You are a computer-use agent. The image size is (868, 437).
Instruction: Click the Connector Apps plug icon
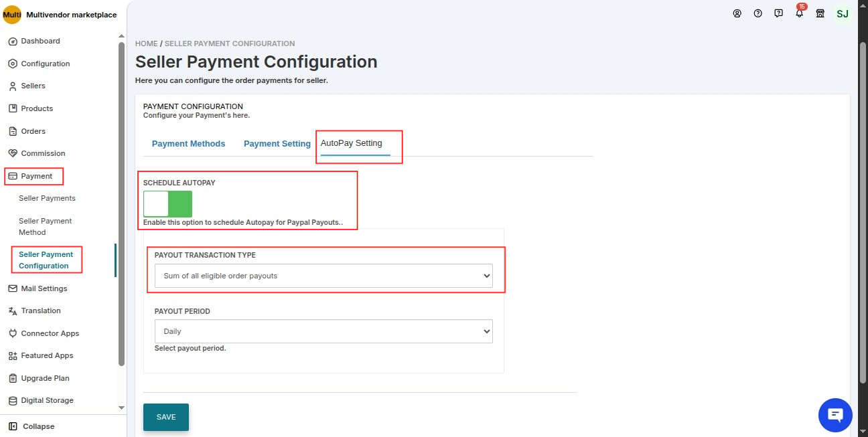coord(13,333)
